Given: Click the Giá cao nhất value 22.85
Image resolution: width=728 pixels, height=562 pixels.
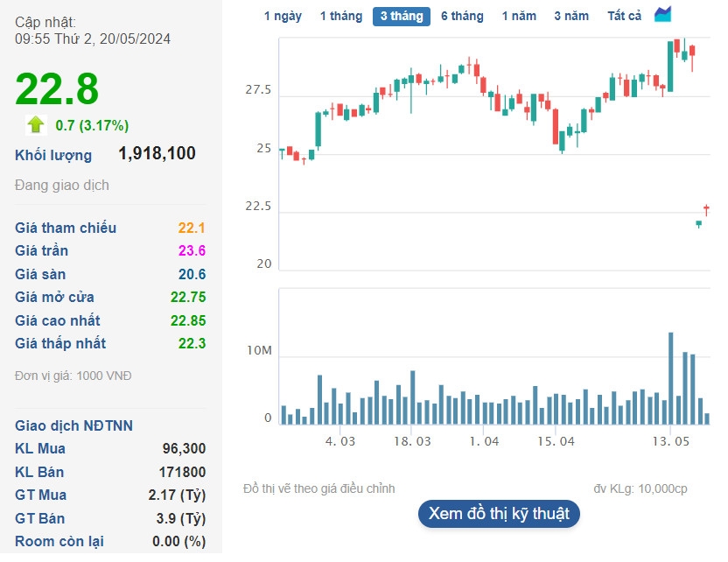Looking at the screenshot, I should (x=188, y=321).
